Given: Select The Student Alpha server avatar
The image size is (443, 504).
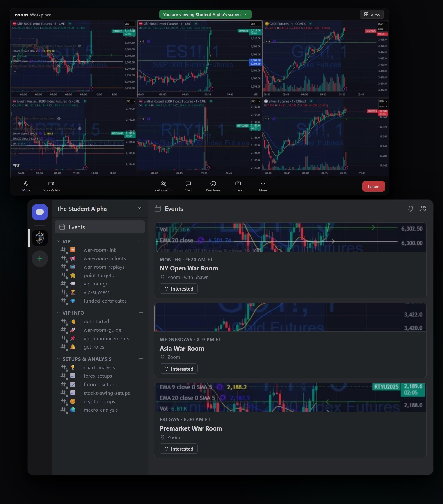Looking at the screenshot, I should pyautogui.click(x=40, y=238).
